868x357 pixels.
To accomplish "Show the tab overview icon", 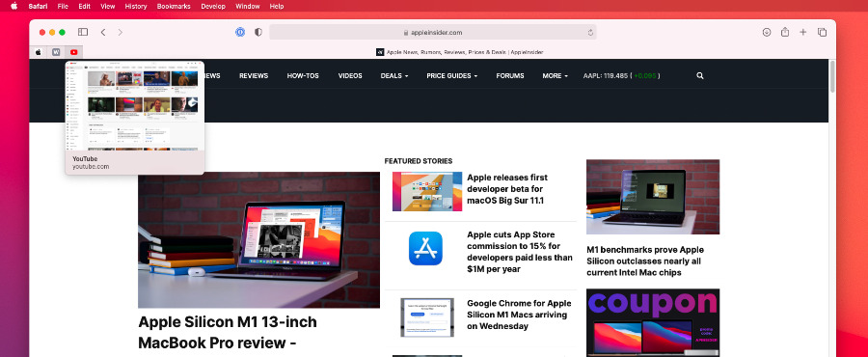I will pos(822,32).
